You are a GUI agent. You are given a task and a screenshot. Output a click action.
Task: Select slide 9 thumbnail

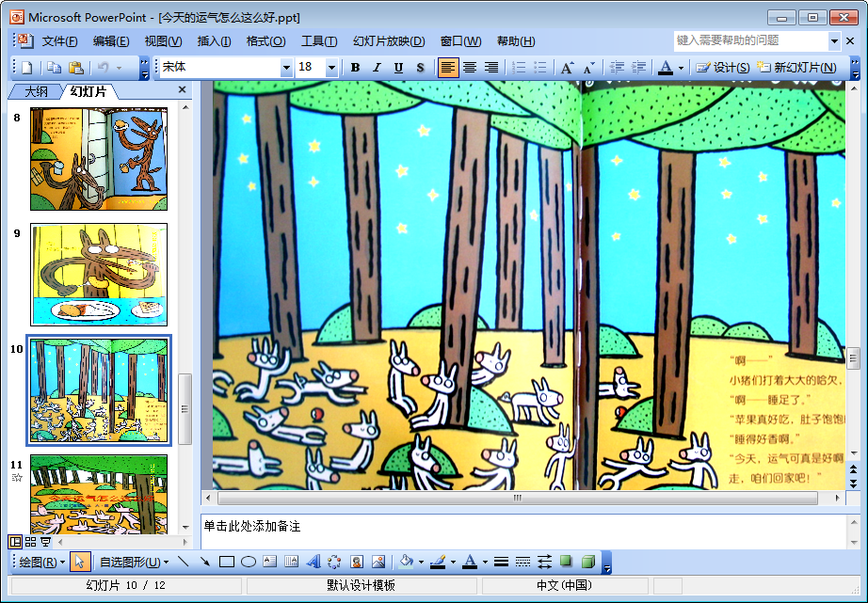[99, 275]
